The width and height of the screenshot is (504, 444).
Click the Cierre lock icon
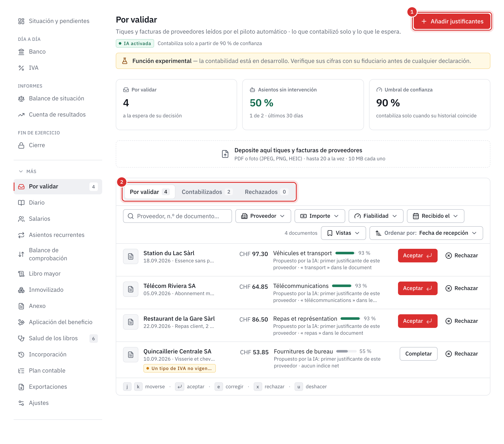tap(21, 145)
